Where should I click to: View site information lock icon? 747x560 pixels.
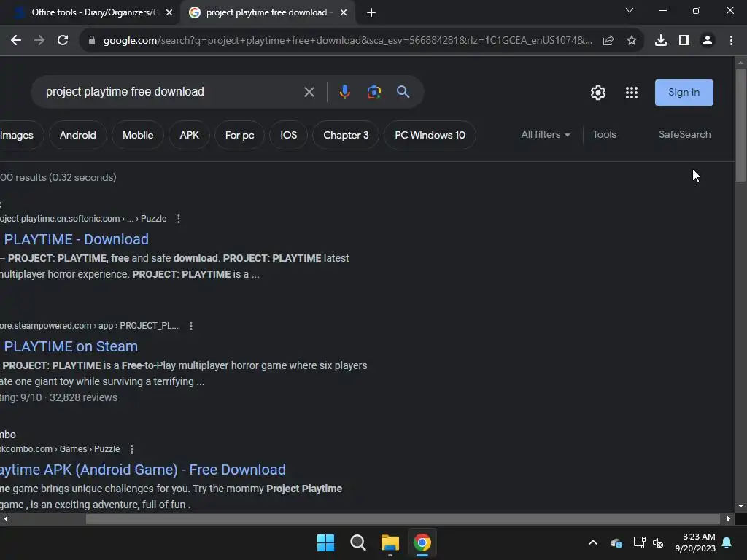pos(91,41)
